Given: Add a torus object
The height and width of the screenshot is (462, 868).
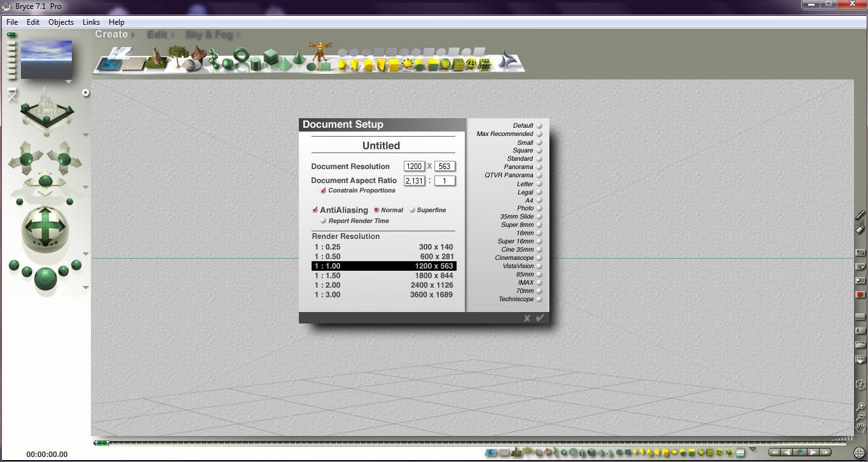Looking at the screenshot, I should pos(241,57).
